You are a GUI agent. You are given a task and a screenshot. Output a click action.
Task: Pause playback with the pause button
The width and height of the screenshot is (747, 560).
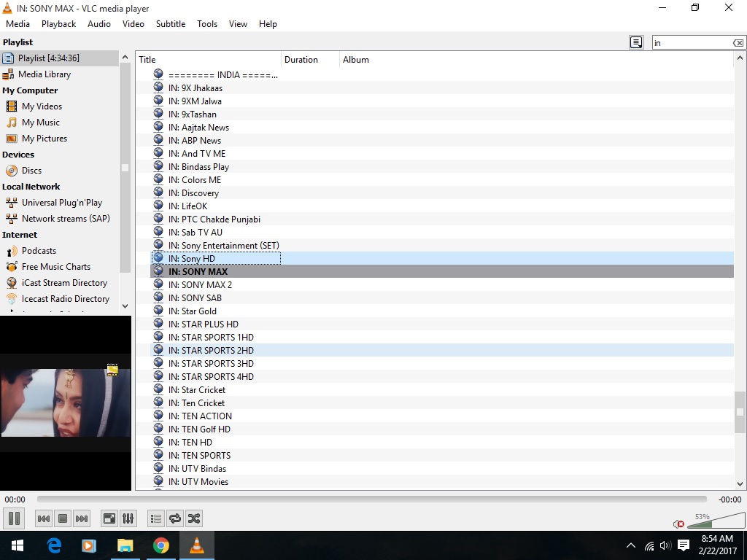point(15,518)
